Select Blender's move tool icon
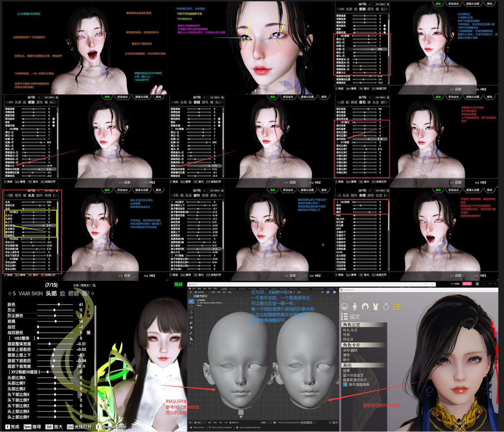This screenshot has height=432, width=504. click(191, 312)
